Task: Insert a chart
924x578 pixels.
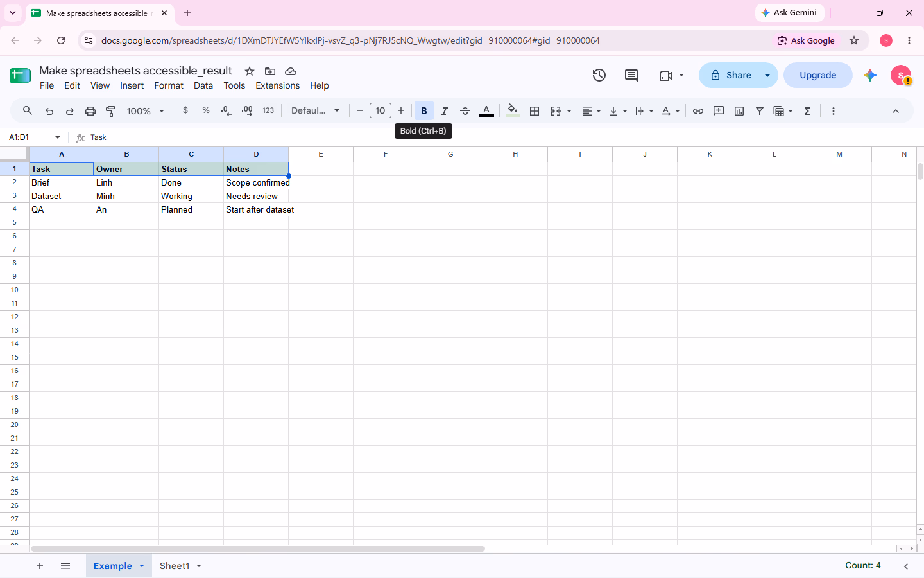Action: tap(739, 111)
